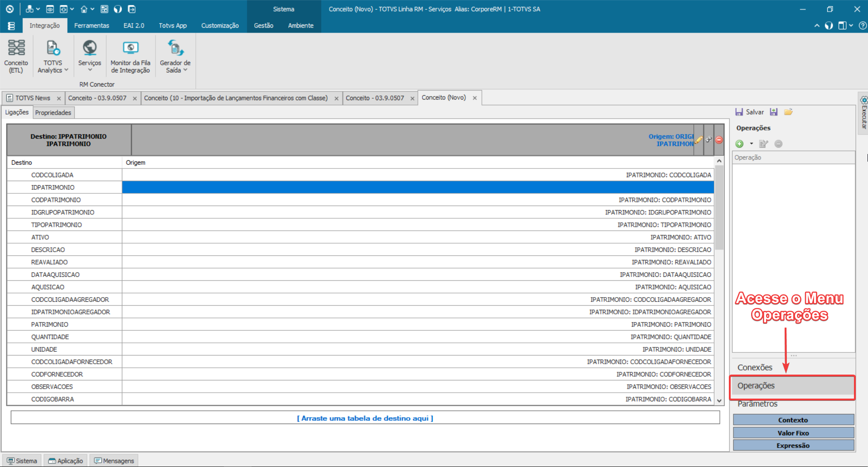Open Conceito (ETL) from the ribbon
The image size is (868, 467).
pos(16,57)
